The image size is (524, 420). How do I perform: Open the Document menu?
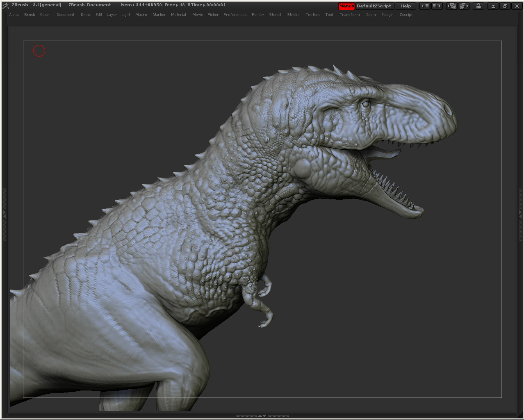pyautogui.click(x=66, y=15)
